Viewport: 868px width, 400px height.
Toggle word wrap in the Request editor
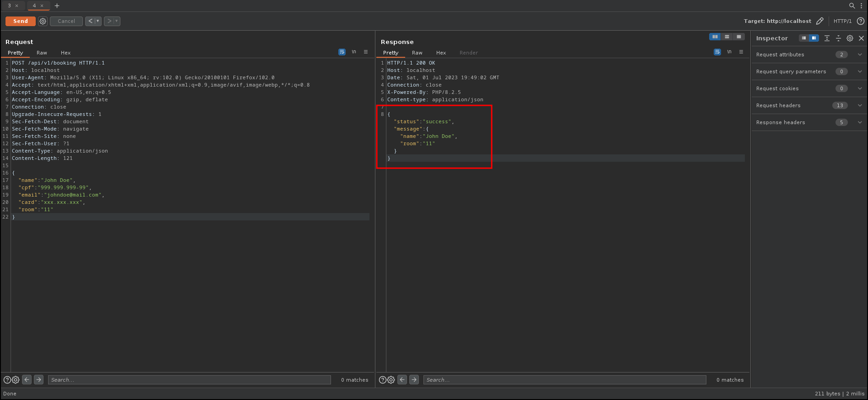(x=342, y=52)
